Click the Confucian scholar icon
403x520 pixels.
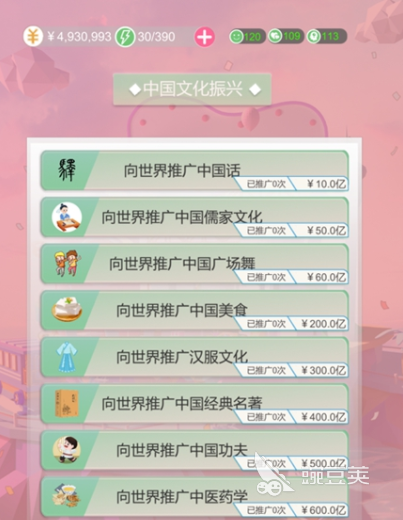(x=67, y=217)
